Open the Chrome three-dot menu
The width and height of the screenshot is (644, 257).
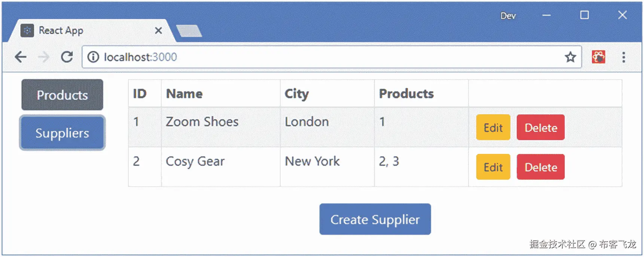pyautogui.click(x=623, y=57)
